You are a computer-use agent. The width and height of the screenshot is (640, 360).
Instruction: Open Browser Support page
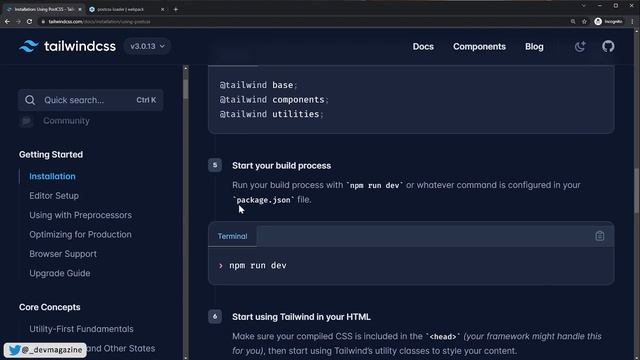pos(63,254)
